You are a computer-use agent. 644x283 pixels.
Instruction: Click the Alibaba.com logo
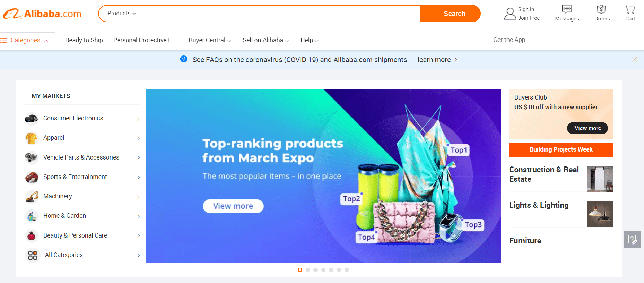(x=42, y=14)
